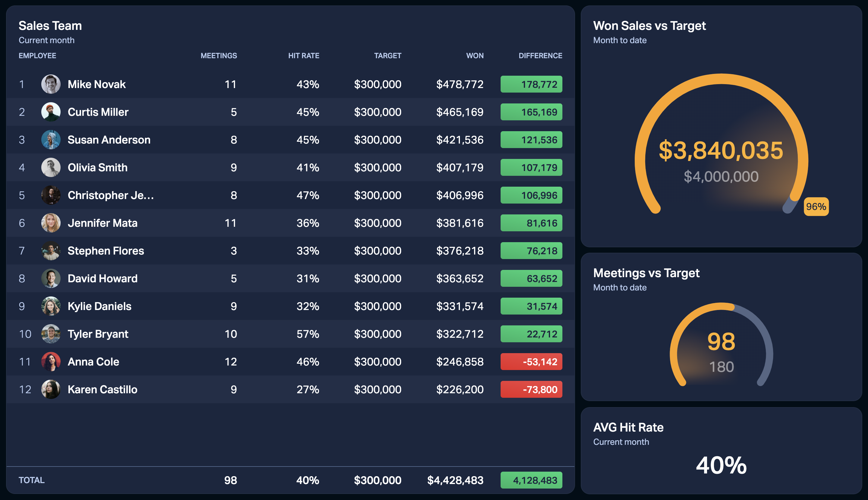
Task: Click Curtis Miller's avatar with red beanie
Action: pyautogui.click(x=51, y=112)
